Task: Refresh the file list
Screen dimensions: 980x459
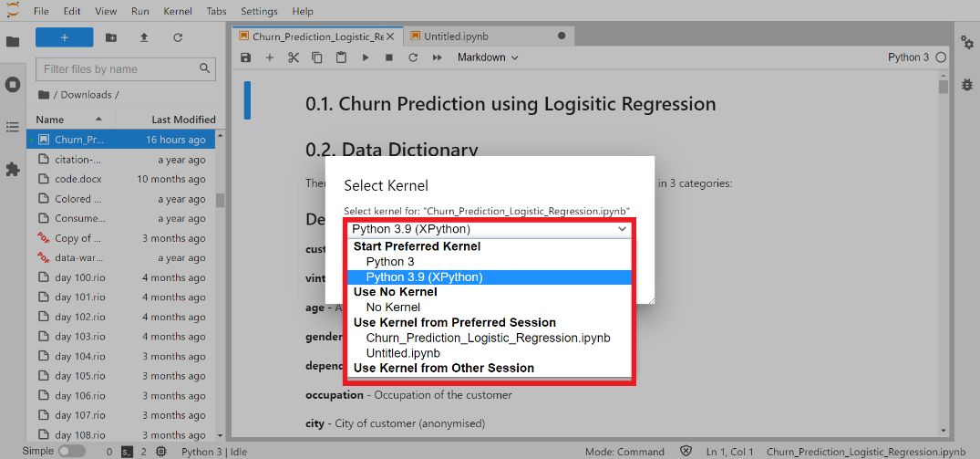Action: 178,37
